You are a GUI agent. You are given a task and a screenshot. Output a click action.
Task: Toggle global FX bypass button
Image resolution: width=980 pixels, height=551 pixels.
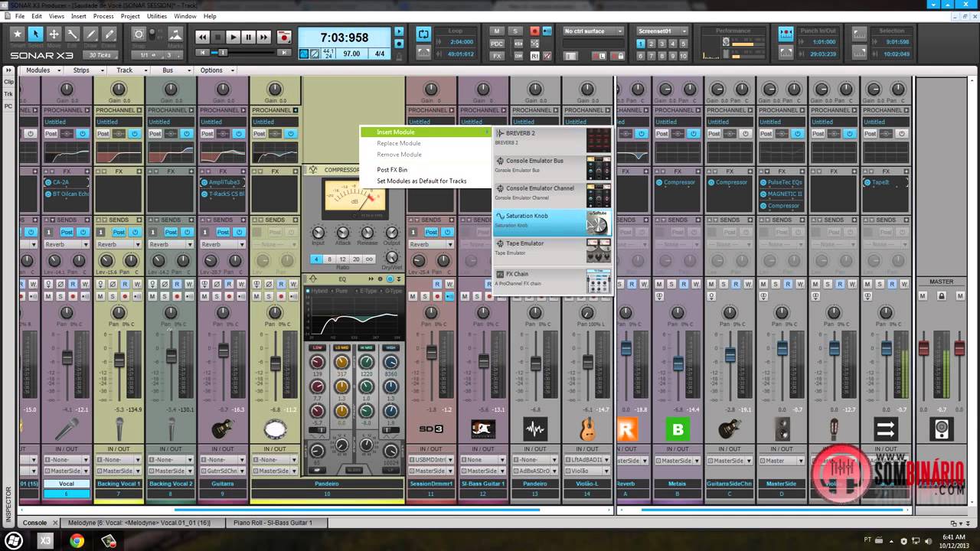point(497,56)
